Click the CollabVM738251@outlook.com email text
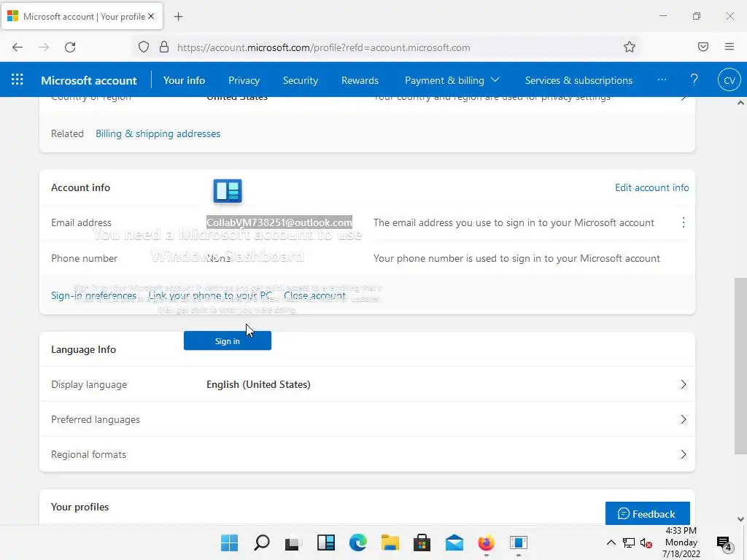 (x=279, y=222)
